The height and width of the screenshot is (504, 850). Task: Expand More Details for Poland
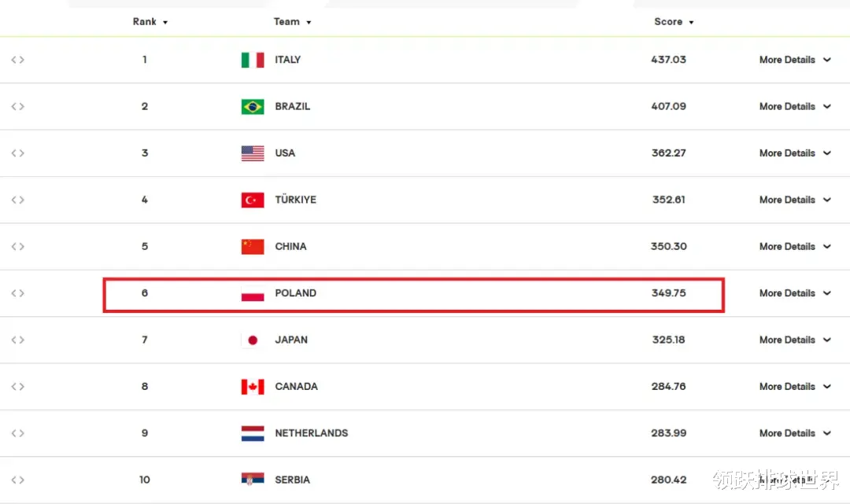pyautogui.click(x=795, y=293)
